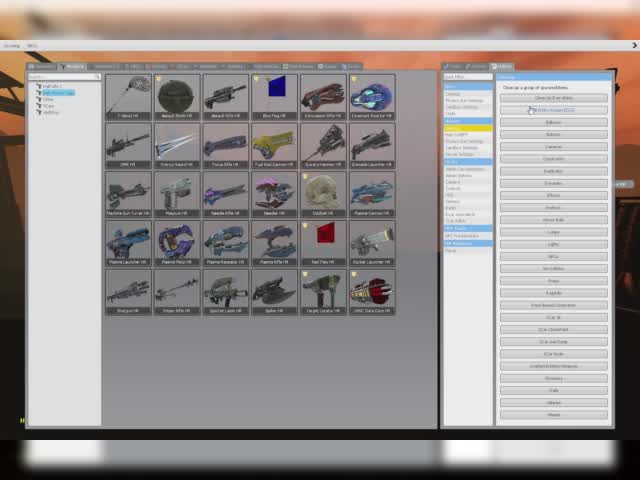640x480 pixels.
Task: Select the yellow highlighted Cleanup list entry
Action: point(468,128)
